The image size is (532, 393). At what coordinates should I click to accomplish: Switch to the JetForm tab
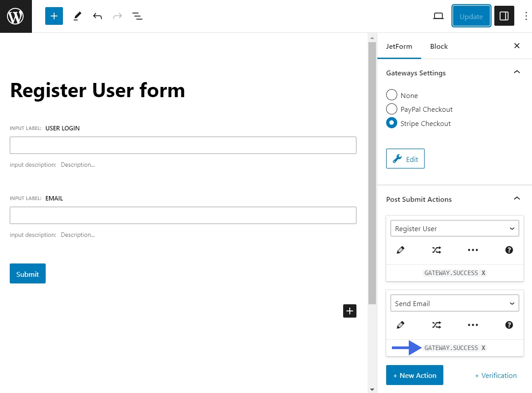tap(399, 46)
